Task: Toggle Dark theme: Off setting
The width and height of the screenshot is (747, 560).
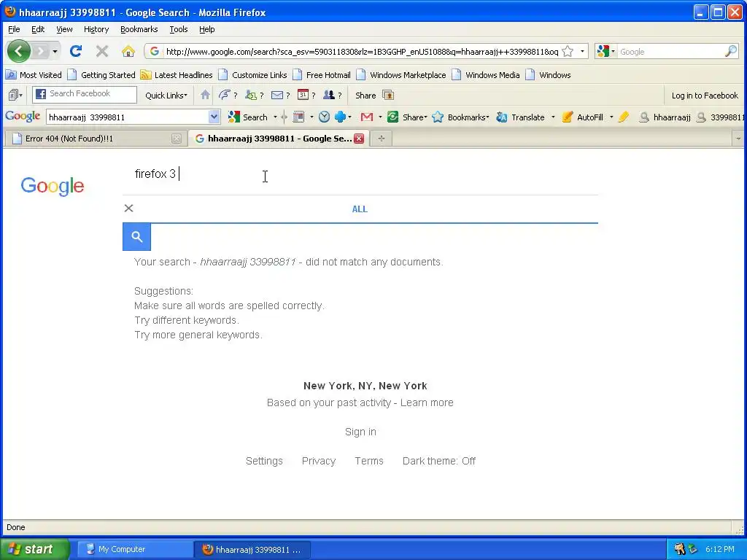Action: click(x=438, y=461)
